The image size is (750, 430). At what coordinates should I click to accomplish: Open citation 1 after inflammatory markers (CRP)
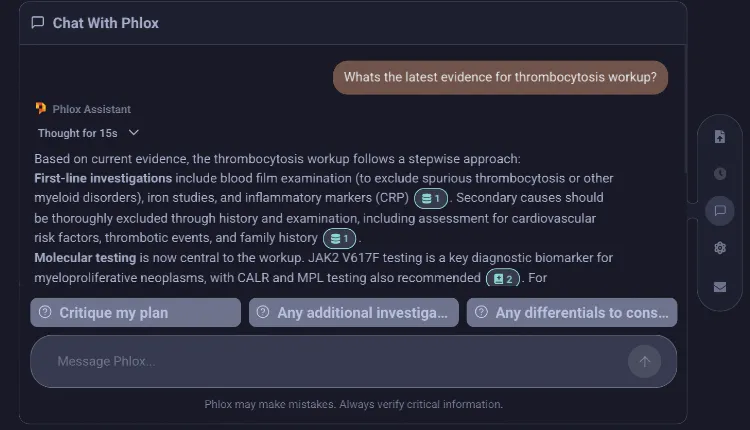430,198
